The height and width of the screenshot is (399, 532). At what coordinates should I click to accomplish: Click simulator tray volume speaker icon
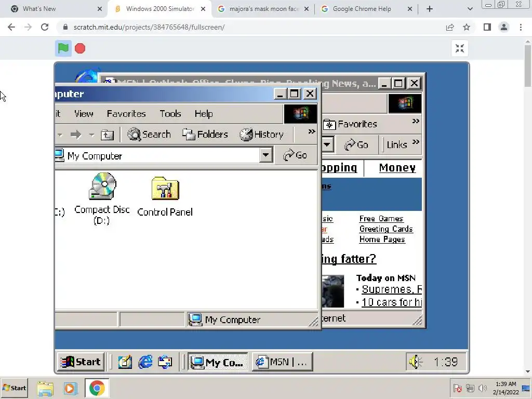point(415,362)
